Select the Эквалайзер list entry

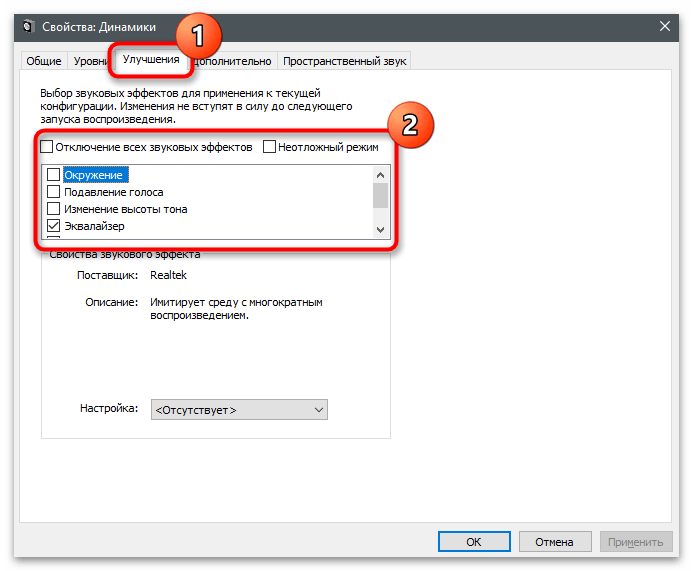[x=94, y=226]
